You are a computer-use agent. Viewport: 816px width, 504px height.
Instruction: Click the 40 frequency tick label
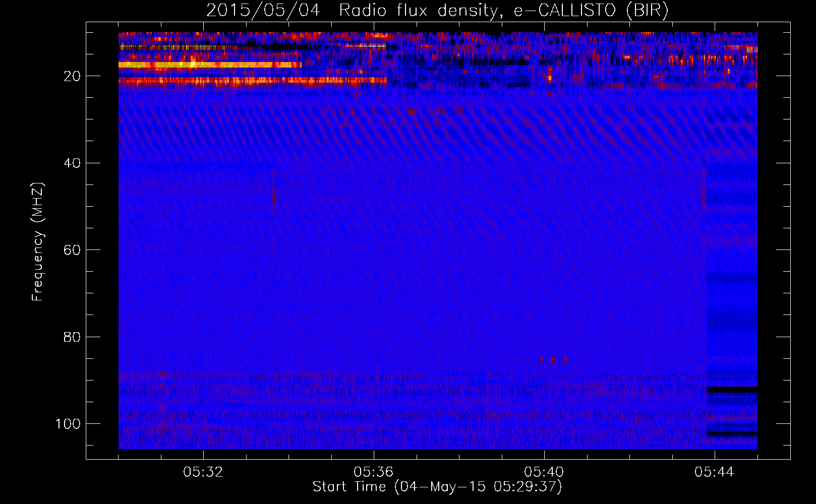pos(72,163)
